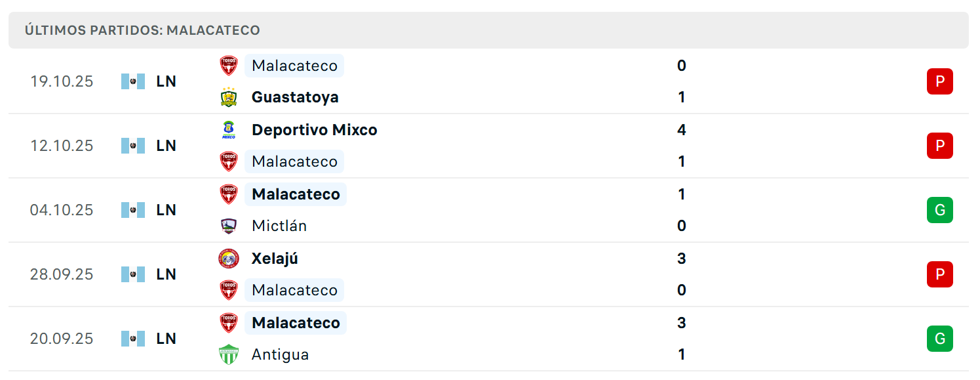
Task: Open the Deportivo Mixco team link
Action: pos(315,130)
